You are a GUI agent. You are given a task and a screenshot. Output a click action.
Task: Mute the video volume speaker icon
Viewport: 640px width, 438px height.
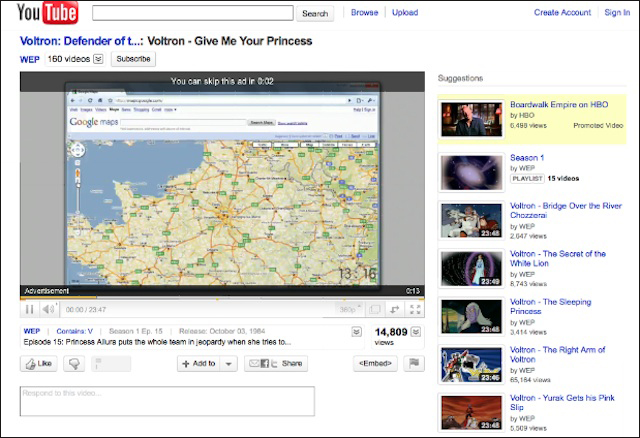point(49,309)
